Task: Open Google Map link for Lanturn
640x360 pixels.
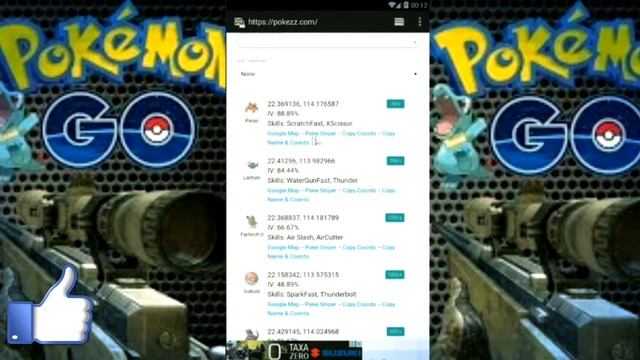Action: pyautogui.click(x=283, y=190)
